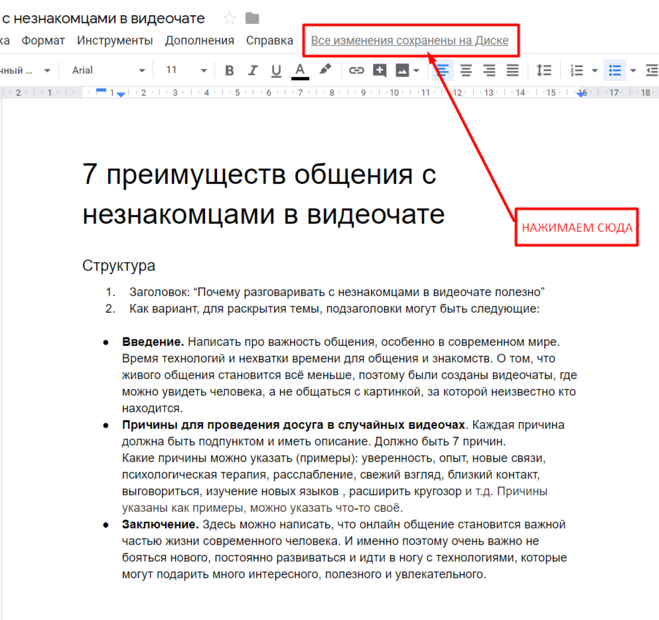This screenshot has width=659, height=620.
Task: Toggle bold formatting
Action: (229, 70)
